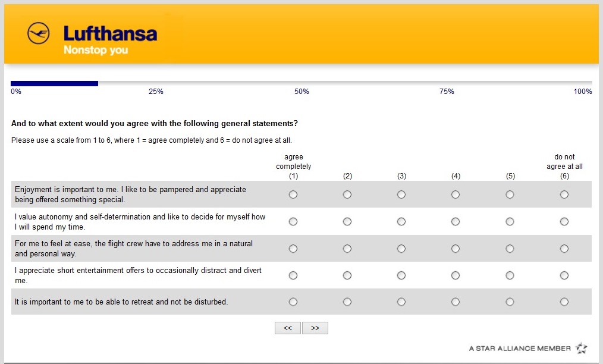
Task: Click the 'Nonstop you' slogan
Action: coord(96,50)
